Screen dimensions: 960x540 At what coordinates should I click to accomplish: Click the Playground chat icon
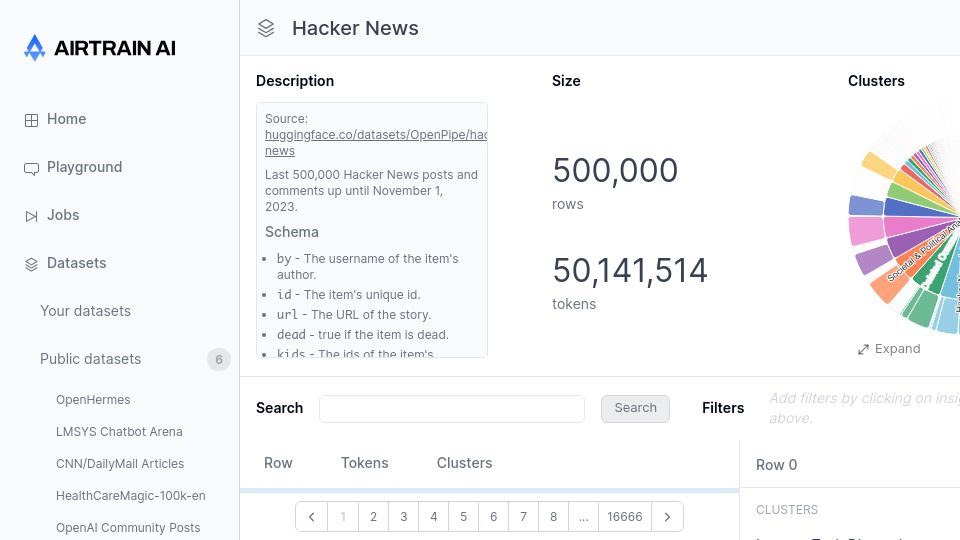31,168
